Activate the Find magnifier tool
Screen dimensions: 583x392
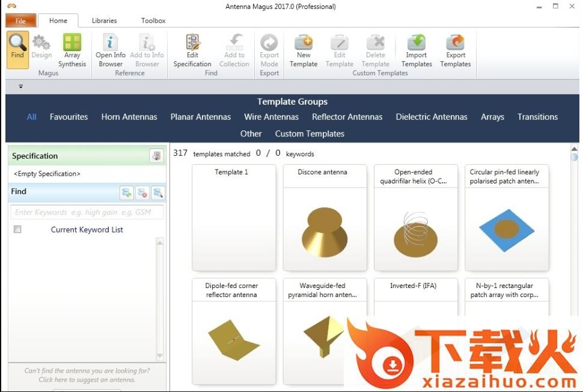click(17, 49)
